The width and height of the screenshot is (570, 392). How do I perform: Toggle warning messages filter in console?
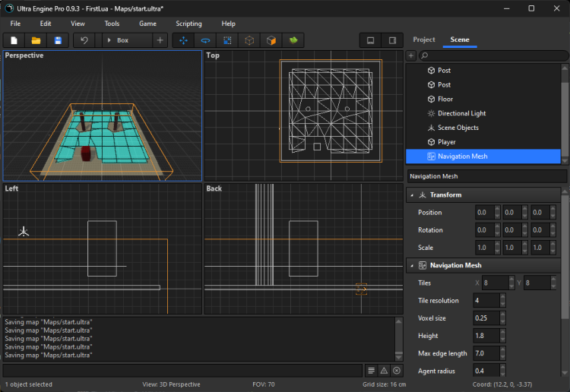click(384, 370)
